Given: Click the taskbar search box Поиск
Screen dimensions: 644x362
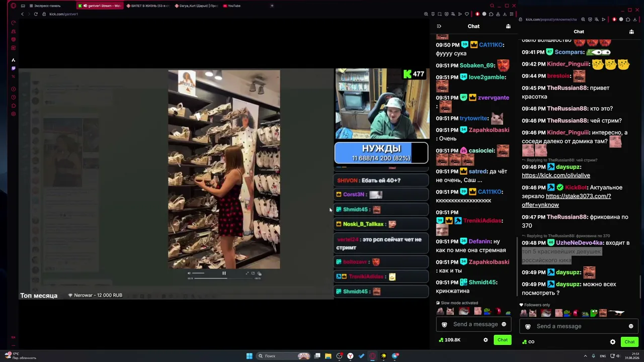Looking at the screenshot, I should pos(284,356).
